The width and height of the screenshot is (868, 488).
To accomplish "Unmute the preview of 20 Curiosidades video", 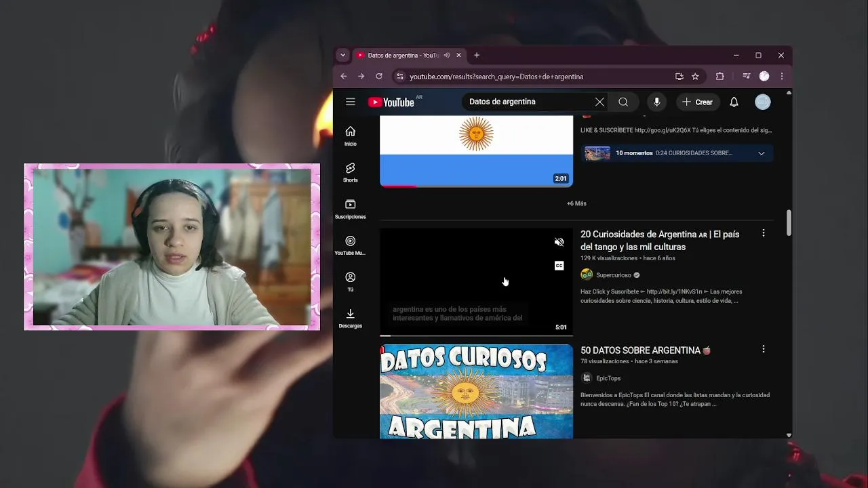I will coord(559,242).
